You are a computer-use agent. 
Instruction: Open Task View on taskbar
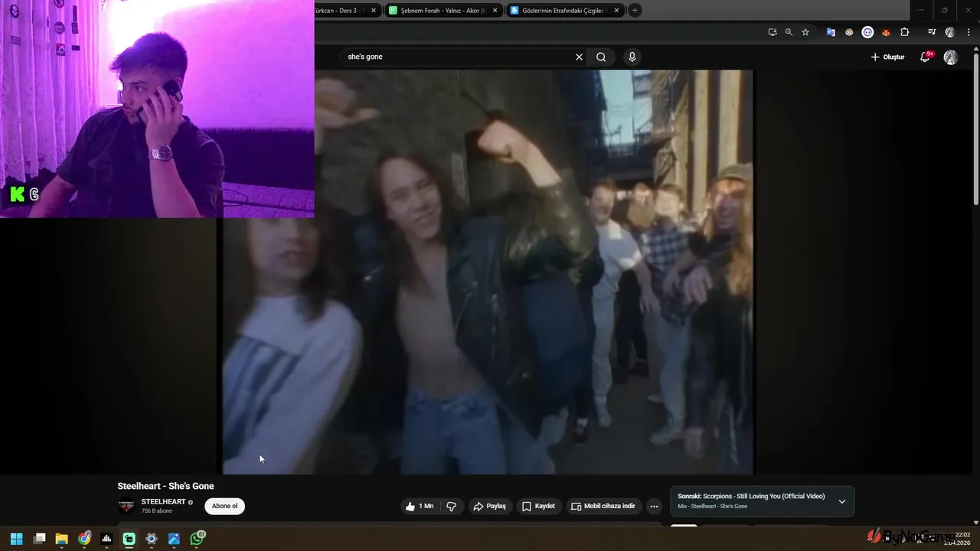[40, 539]
